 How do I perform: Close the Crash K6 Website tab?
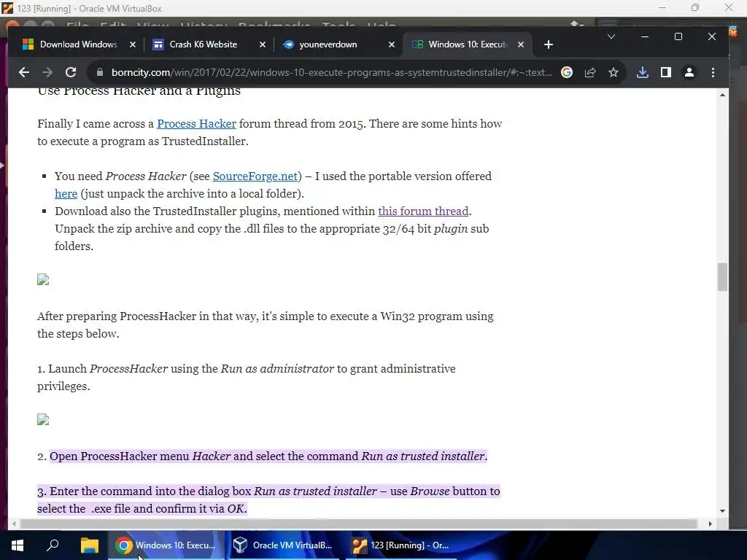[263, 44]
